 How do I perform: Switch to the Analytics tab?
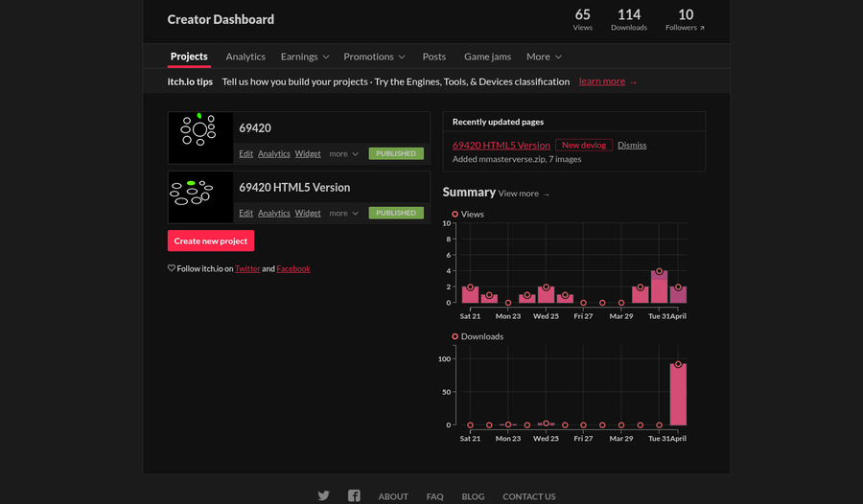pos(245,57)
